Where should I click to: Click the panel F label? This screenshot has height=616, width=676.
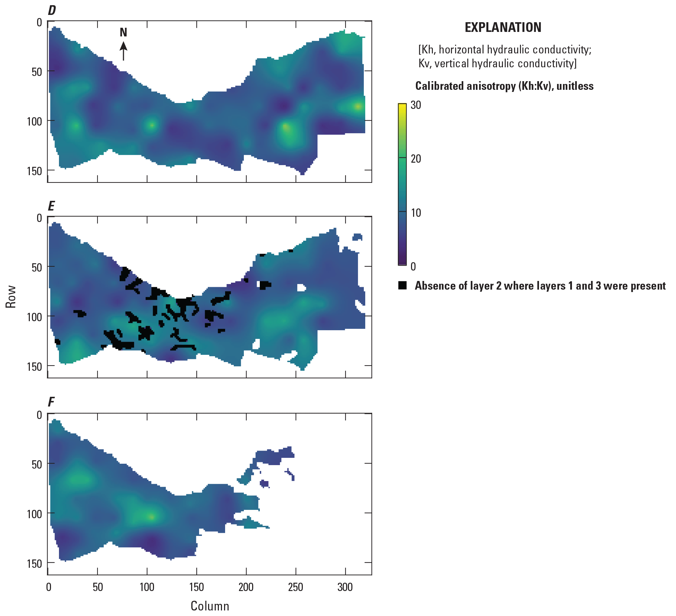click(51, 402)
